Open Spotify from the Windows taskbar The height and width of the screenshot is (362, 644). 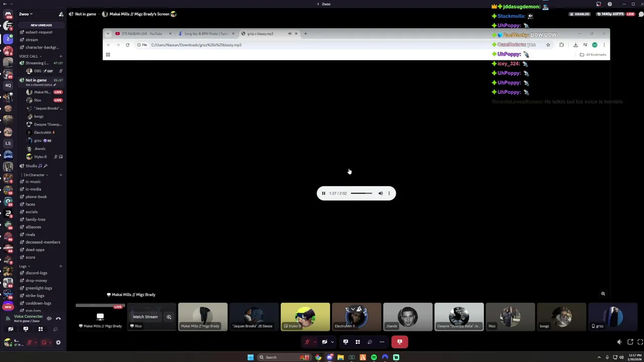(x=374, y=357)
